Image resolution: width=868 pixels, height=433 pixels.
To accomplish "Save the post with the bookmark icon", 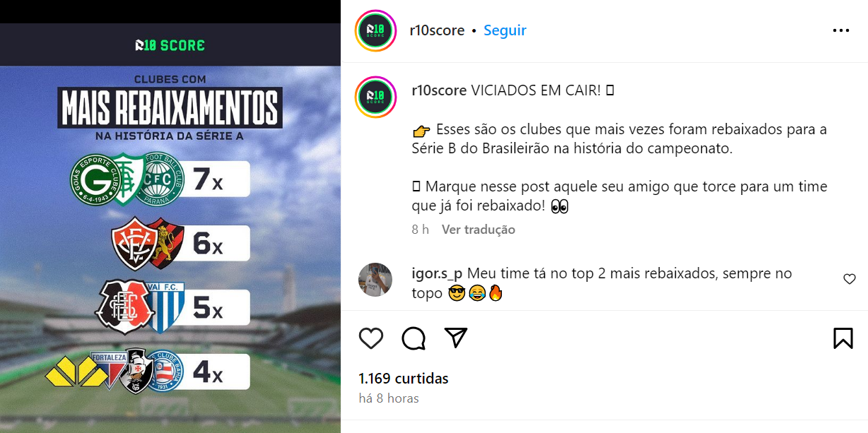I will [x=843, y=338].
